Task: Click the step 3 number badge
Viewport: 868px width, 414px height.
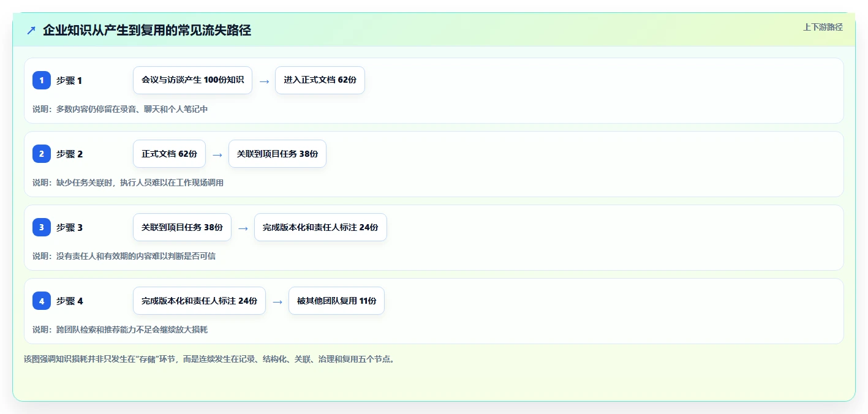Action: tap(42, 227)
